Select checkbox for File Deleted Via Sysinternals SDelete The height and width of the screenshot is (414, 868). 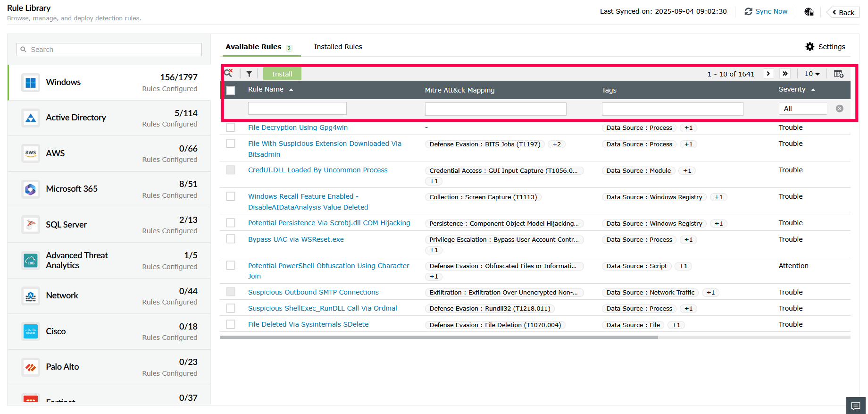231,324
